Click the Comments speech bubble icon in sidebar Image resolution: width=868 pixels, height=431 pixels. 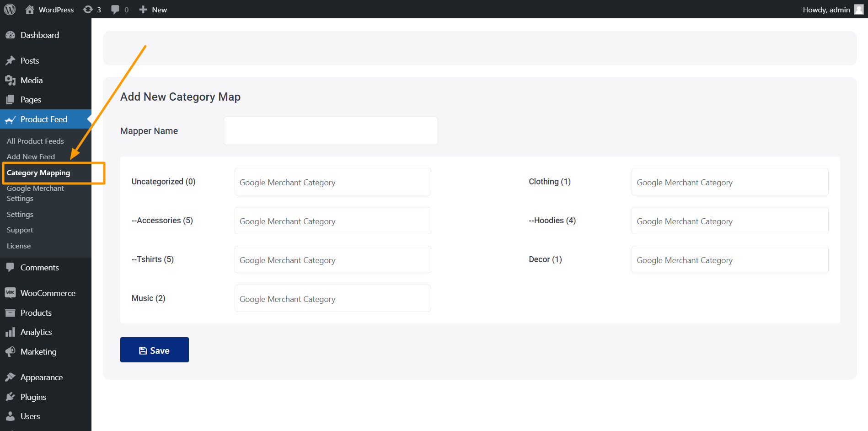pyautogui.click(x=10, y=268)
